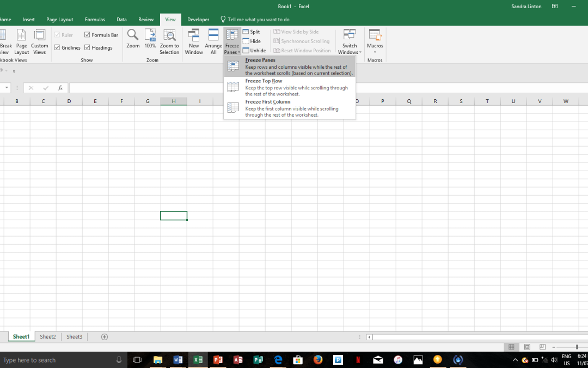Screen dimensions: 588x368
Task: Toggle the Formula Bar checkbox
Action: point(87,35)
